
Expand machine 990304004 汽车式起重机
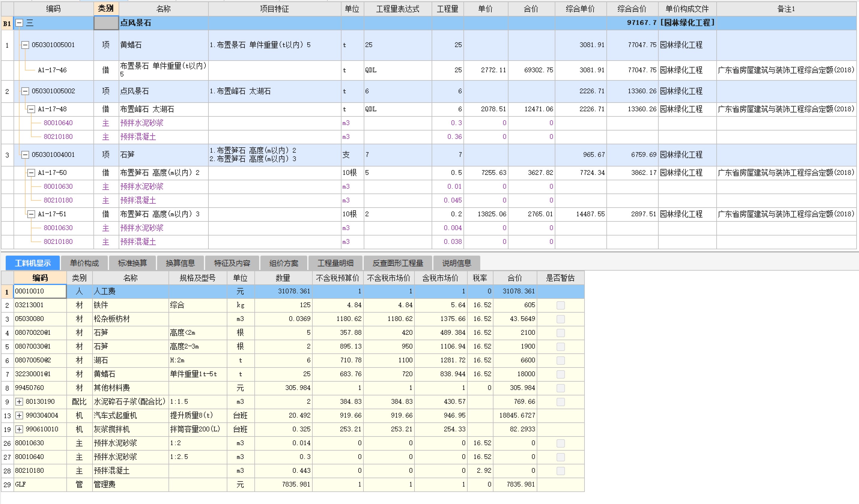(19, 415)
